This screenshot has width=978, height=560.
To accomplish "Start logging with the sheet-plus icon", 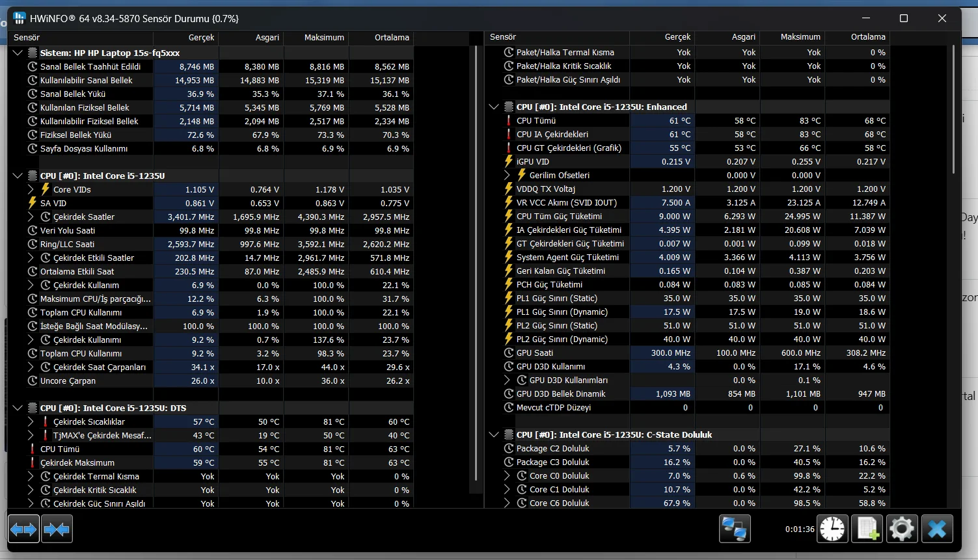I will [x=867, y=529].
